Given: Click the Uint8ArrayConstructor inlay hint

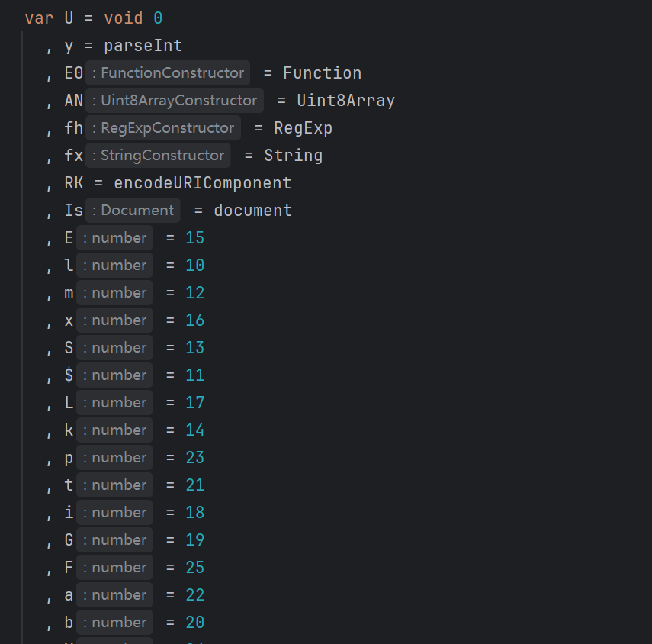Looking at the screenshot, I should [175, 101].
